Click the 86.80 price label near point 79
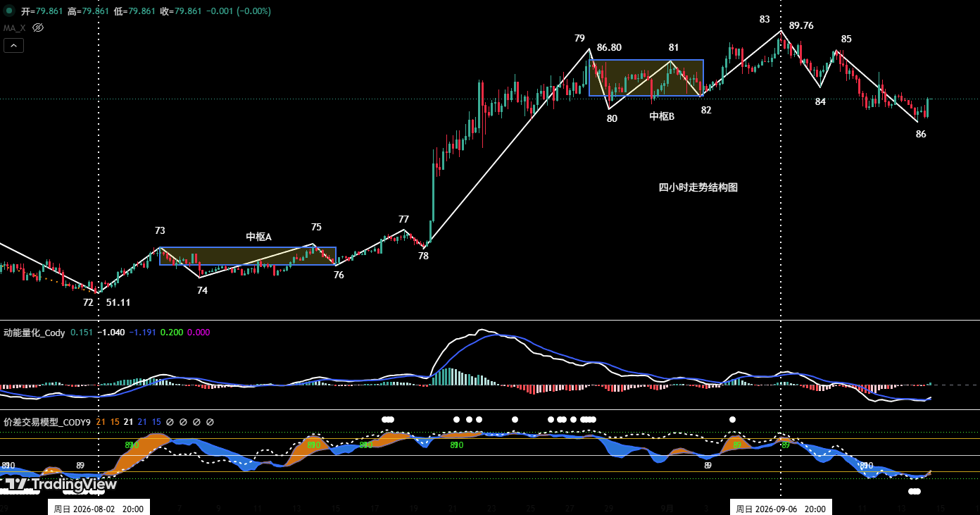 coord(609,48)
